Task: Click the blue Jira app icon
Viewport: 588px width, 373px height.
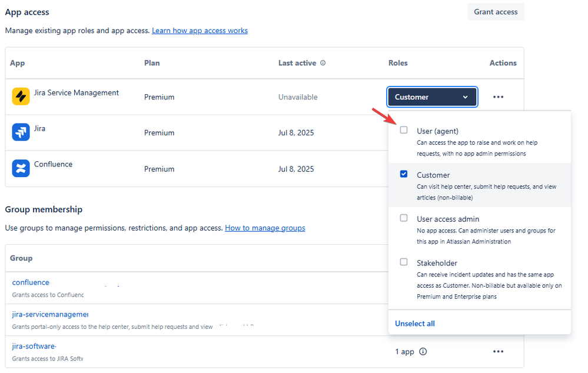Action: tap(21, 132)
